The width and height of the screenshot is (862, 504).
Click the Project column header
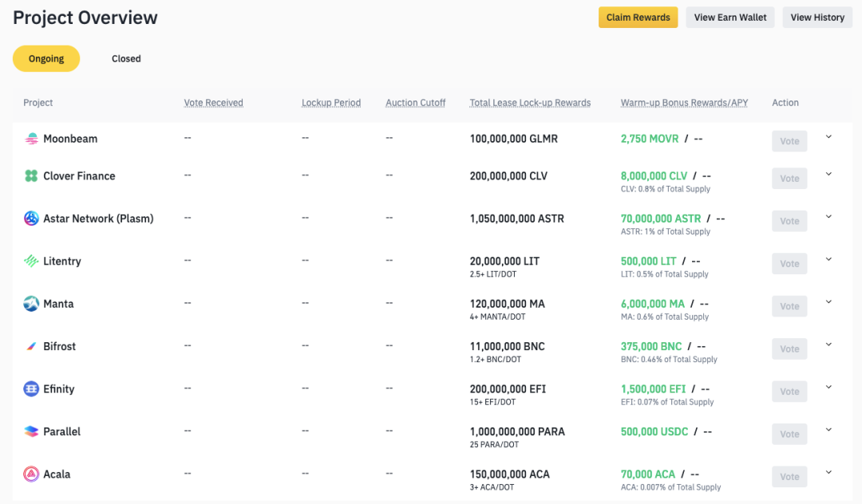(x=38, y=103)
